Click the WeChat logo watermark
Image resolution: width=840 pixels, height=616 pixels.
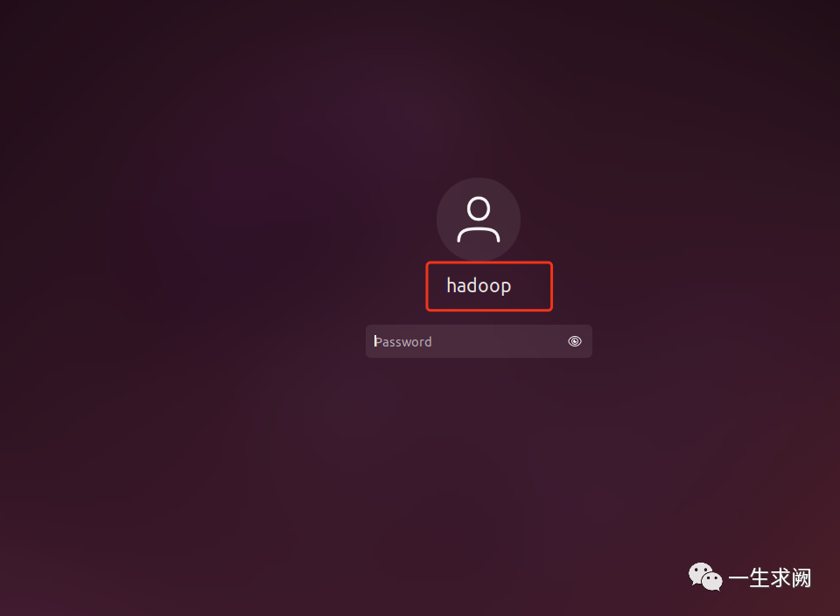tap(705, 577)
